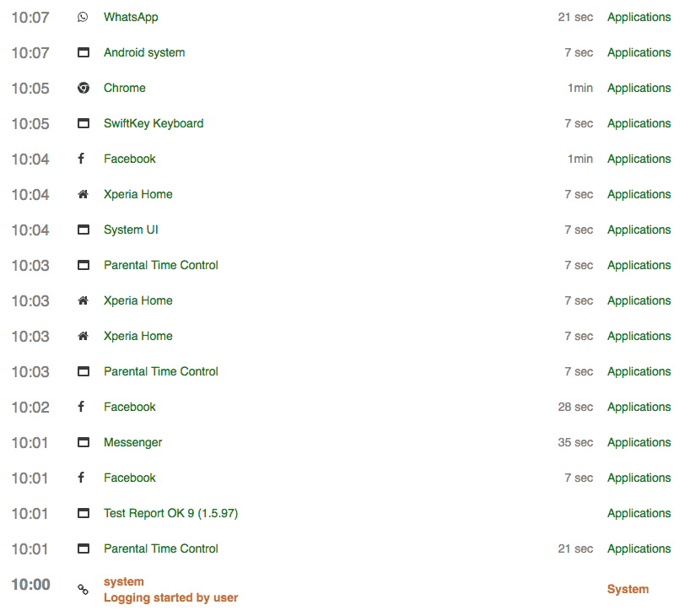The width and height of the screenshot is (690, 616).
Task: Click the Xperia Home house icon at 10:04
Action: [82, 194]
